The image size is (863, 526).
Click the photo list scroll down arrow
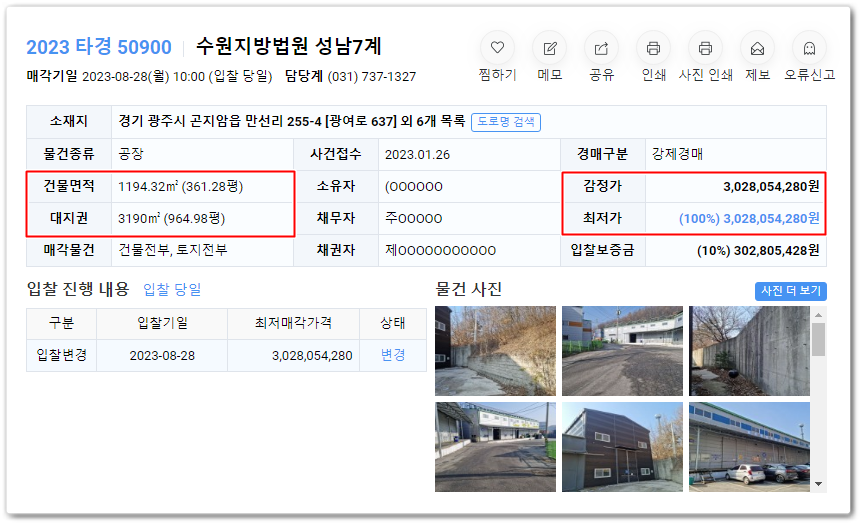818,484
